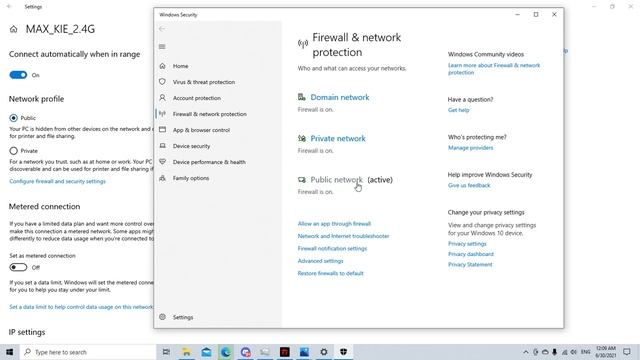Click the Device security laptop icon
Viewport: 640px width, 360px height.
[162, 146]
